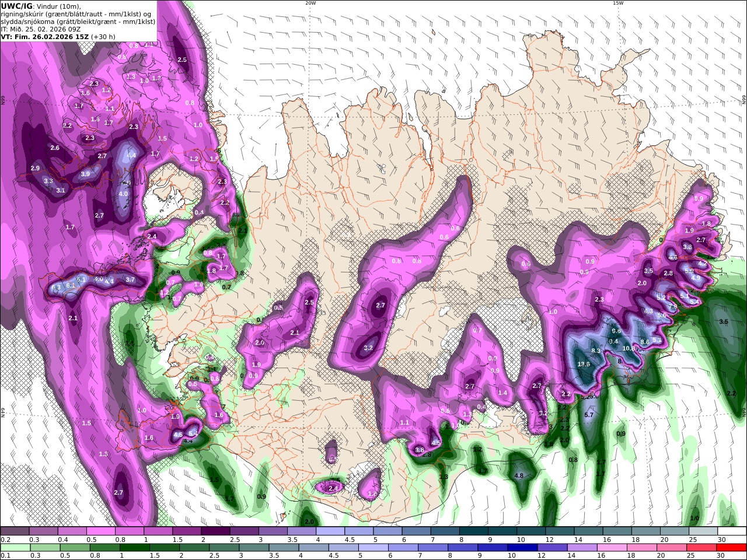Click the UWC/IG title in the header
747x560 pixels.
click(16, 6)
